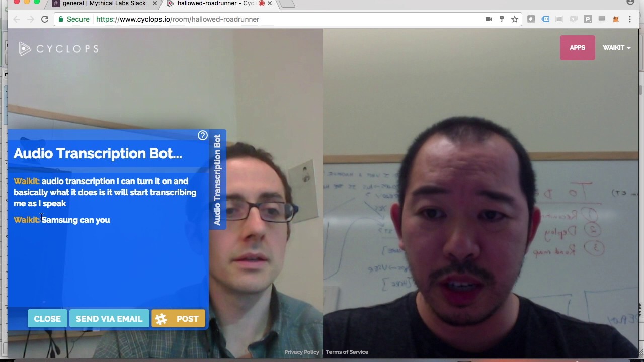Click the green Secure padlock
Image resolution: width=644 pixels, height=362 pixels.
click(x=61, y=19)
